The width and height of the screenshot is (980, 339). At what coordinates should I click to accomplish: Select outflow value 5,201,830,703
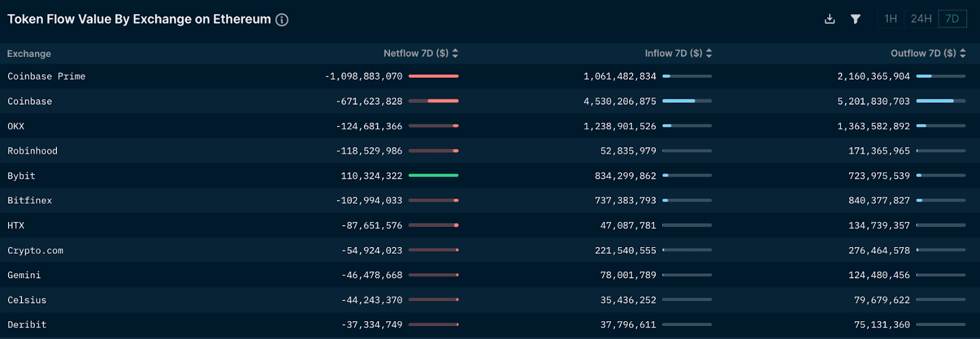click(873, 101)
